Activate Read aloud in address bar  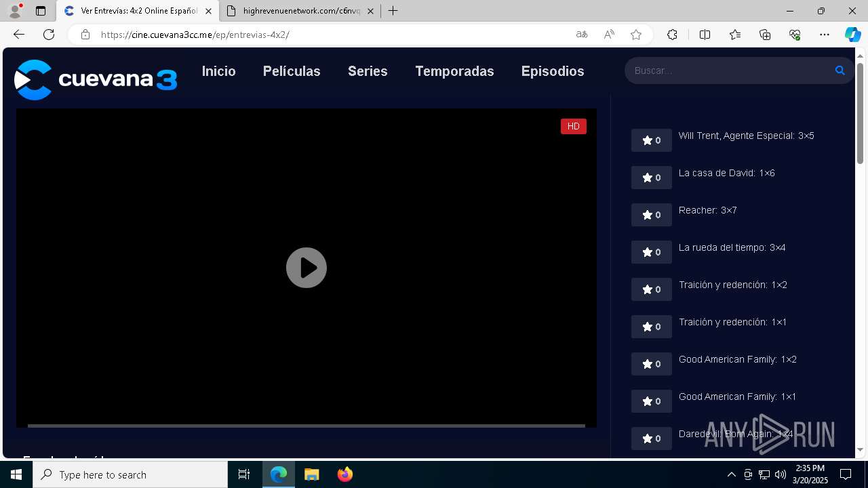(609, 35)
